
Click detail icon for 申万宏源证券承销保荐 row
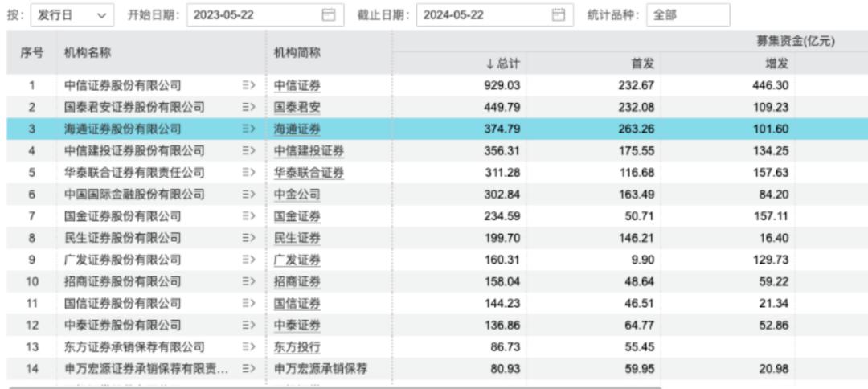[x=248, y=369]
